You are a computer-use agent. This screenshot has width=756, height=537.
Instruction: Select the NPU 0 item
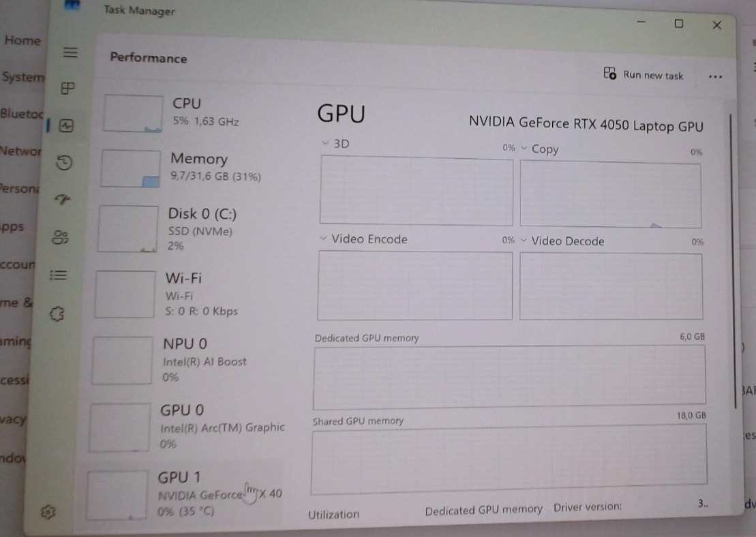pos(185,360)
